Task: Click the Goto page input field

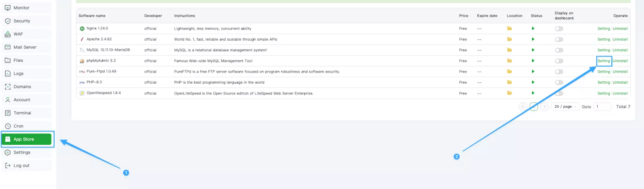Action: [x=603, y=107]
